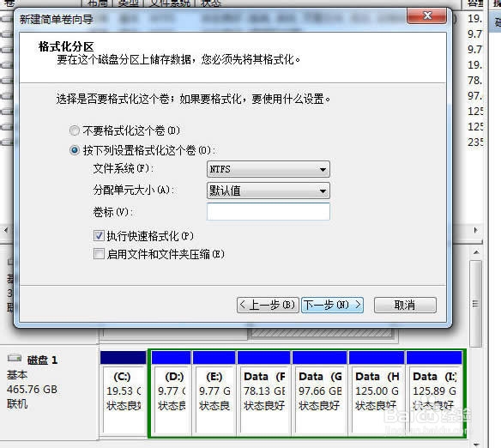This screenshot has height=448, width=501.
Task: Click the 235 capacity value in volume list
Action: (475, 142)
